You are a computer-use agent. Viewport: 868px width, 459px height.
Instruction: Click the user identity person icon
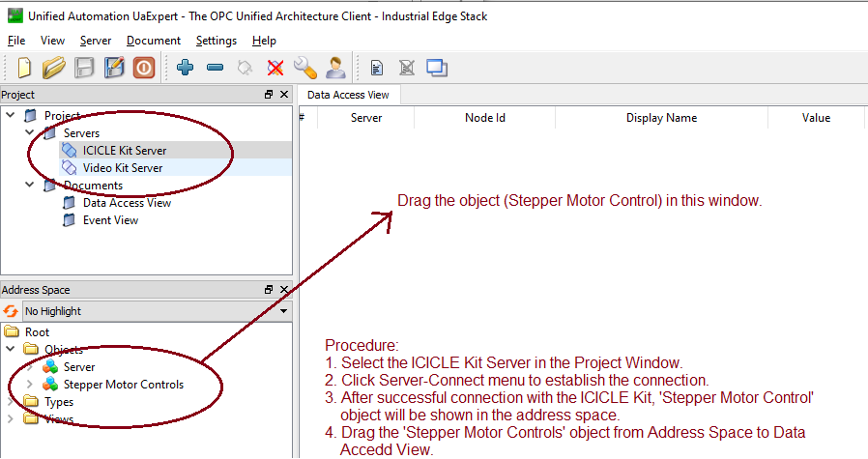click(335, 68)
